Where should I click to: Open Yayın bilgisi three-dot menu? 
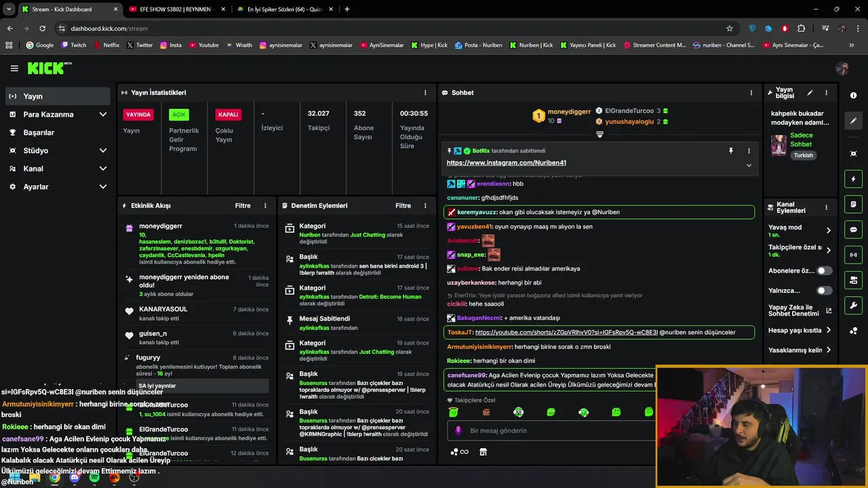pos(826,93)
